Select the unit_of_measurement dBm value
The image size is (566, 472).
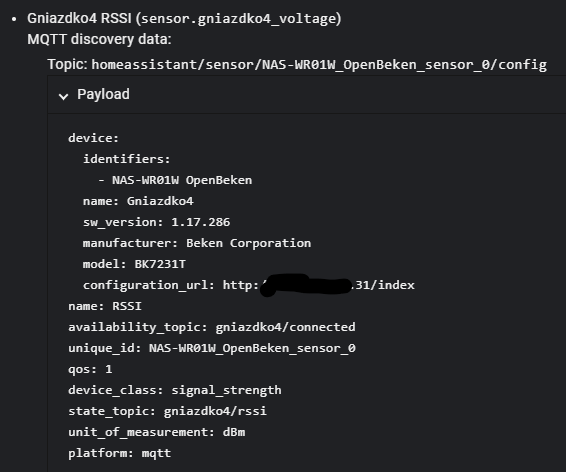point(234,432)
